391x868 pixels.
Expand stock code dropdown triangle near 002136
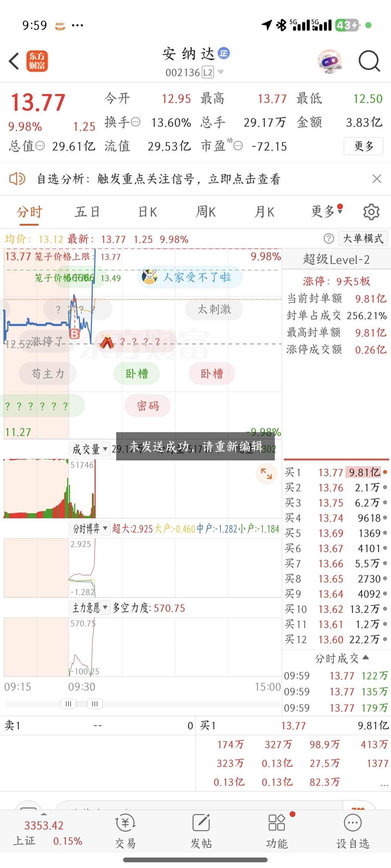[220, 72]
